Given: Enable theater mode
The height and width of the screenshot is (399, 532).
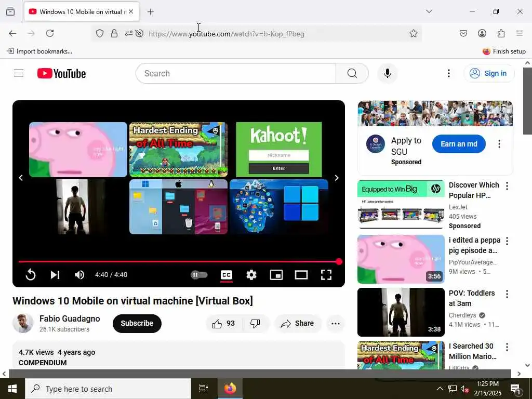Looking at the screenshot, I should 301,274.
